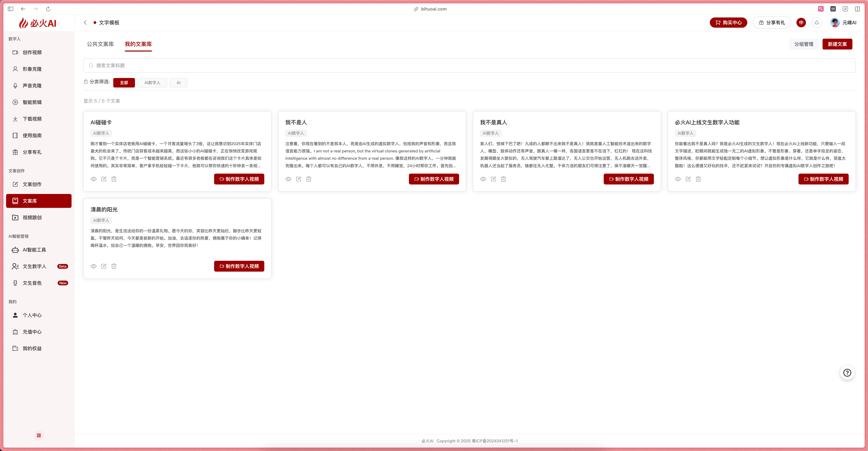
Task: Filter scripts by AI category
Action: [x=179, y=83]
